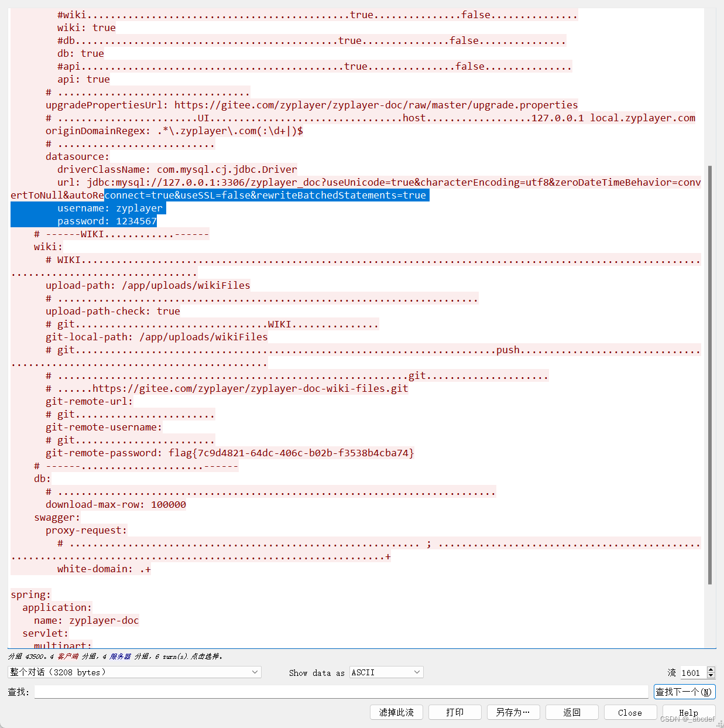Click the 'originDomainRegex' line

(174, 131)
